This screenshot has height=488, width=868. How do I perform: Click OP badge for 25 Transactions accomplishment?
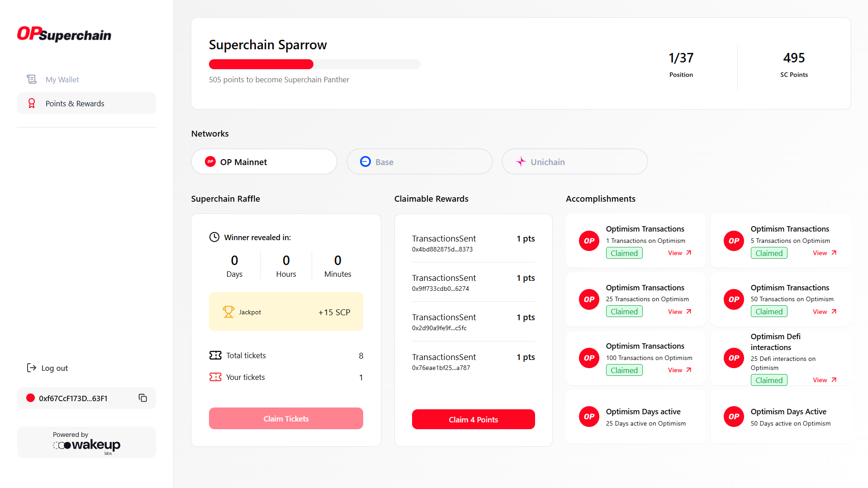[589, 299]
